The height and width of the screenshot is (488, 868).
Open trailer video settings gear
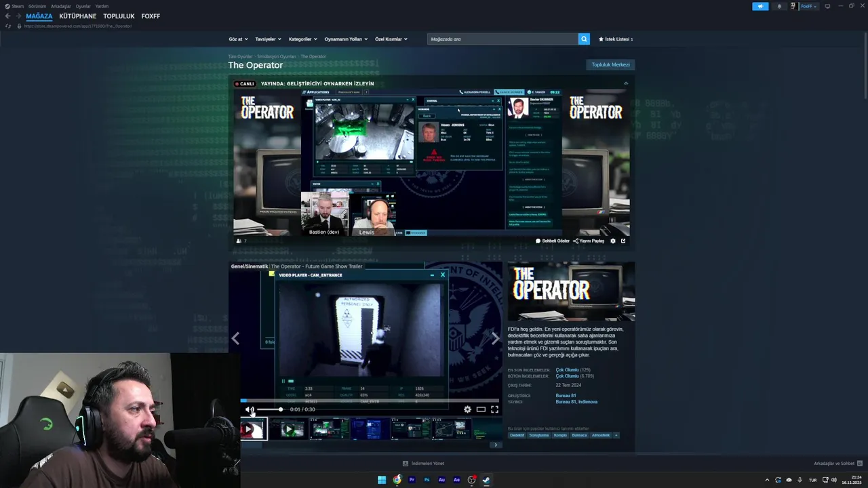pyautogui.click(x=467, y=409)
